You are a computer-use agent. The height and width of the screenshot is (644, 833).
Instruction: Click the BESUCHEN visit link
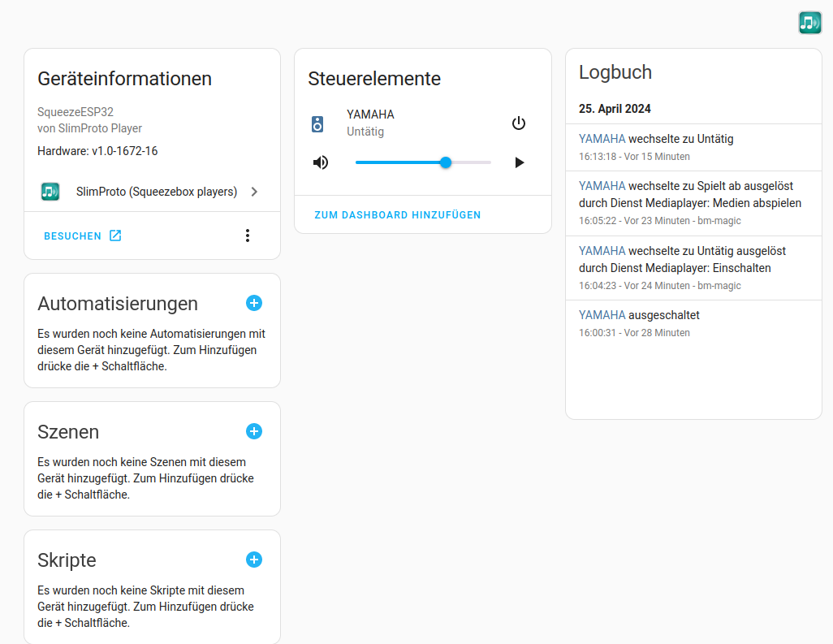tap(73, 236)
